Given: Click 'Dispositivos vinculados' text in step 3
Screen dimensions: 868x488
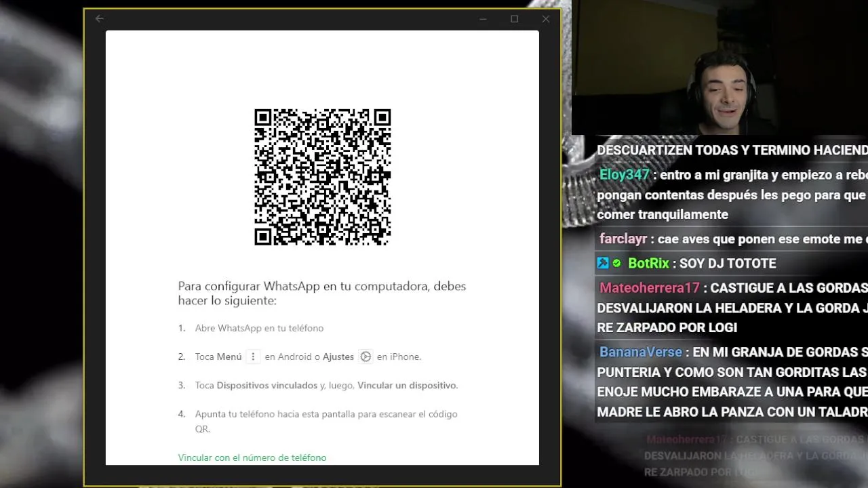Looking at the screenshot, I should [267, 385].
